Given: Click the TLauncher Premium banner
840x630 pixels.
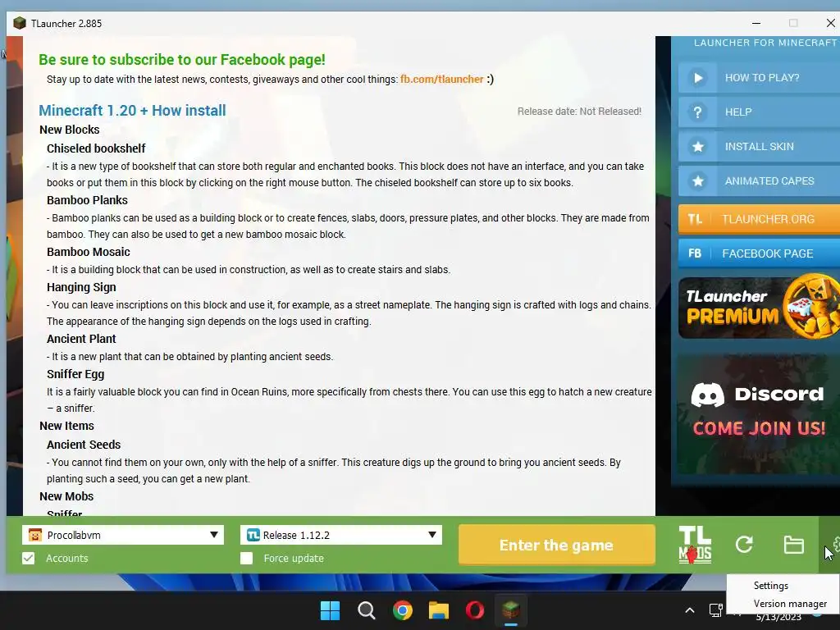Looking at the screenshot, I should (759, 308).
